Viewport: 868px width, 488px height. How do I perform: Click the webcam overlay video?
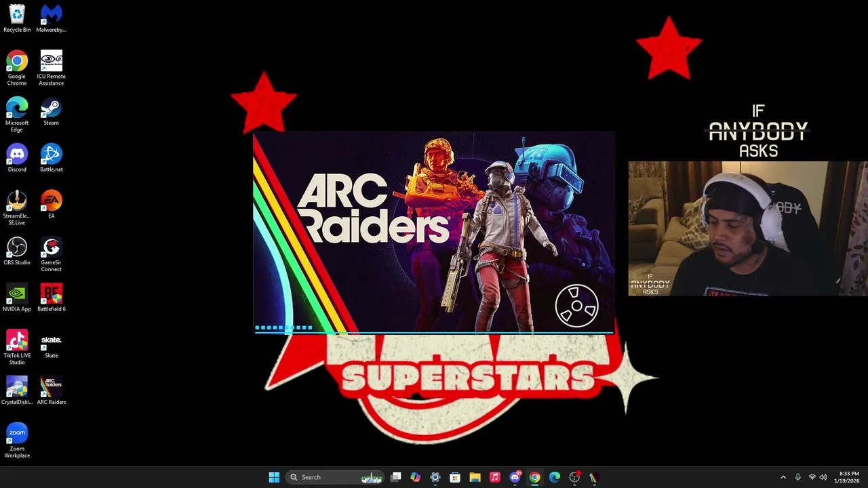click(x=747, y=228)
